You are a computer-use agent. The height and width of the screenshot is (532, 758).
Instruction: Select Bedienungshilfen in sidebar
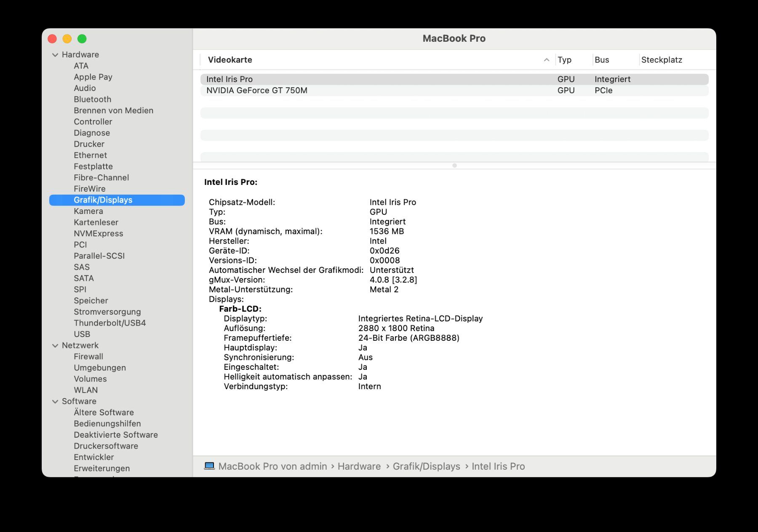[107, 423]
